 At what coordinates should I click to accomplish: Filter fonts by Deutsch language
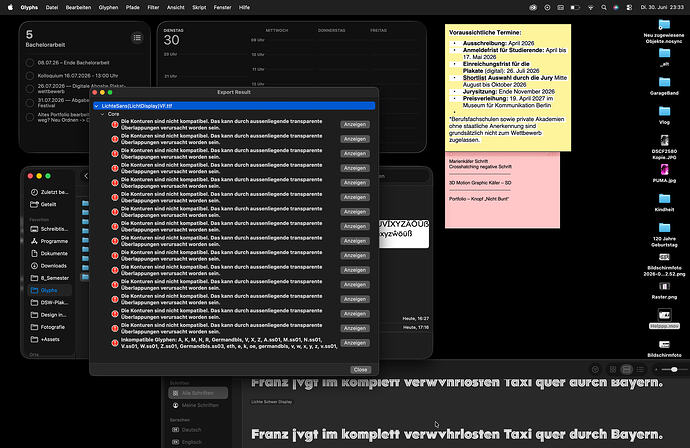pos(189,430)
